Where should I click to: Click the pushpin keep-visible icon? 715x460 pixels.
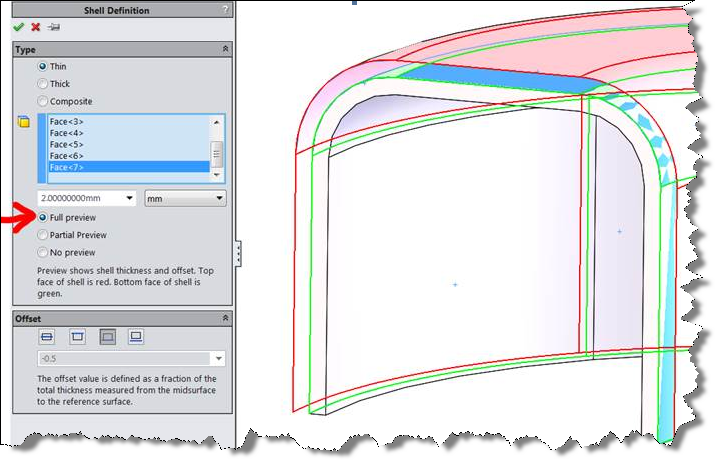pos(53,27)
